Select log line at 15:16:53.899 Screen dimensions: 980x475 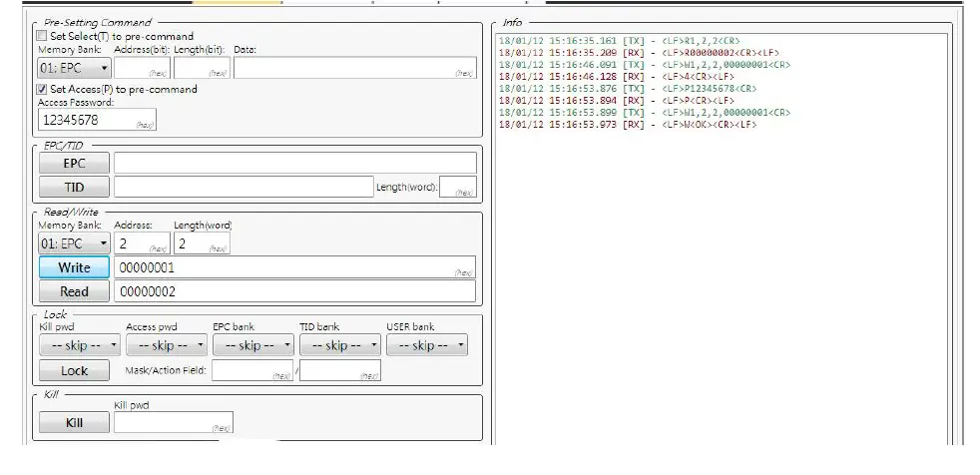click(645, 113)
